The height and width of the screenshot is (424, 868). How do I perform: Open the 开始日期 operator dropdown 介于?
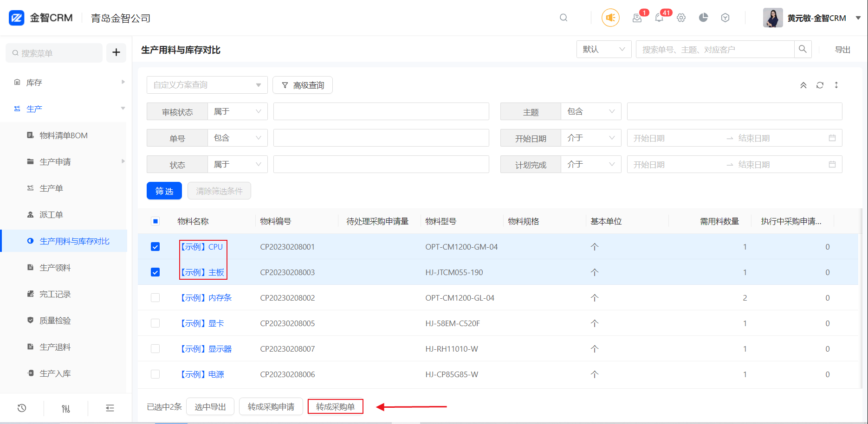(591, 138)
